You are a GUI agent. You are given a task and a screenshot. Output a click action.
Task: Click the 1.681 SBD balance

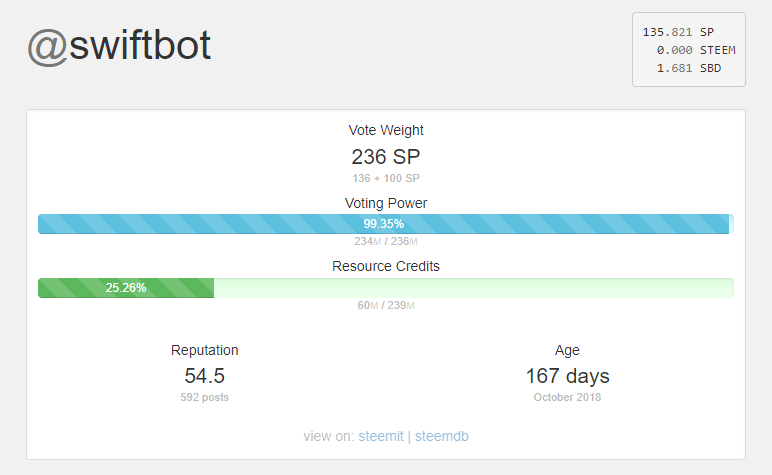tap(688, 68)
